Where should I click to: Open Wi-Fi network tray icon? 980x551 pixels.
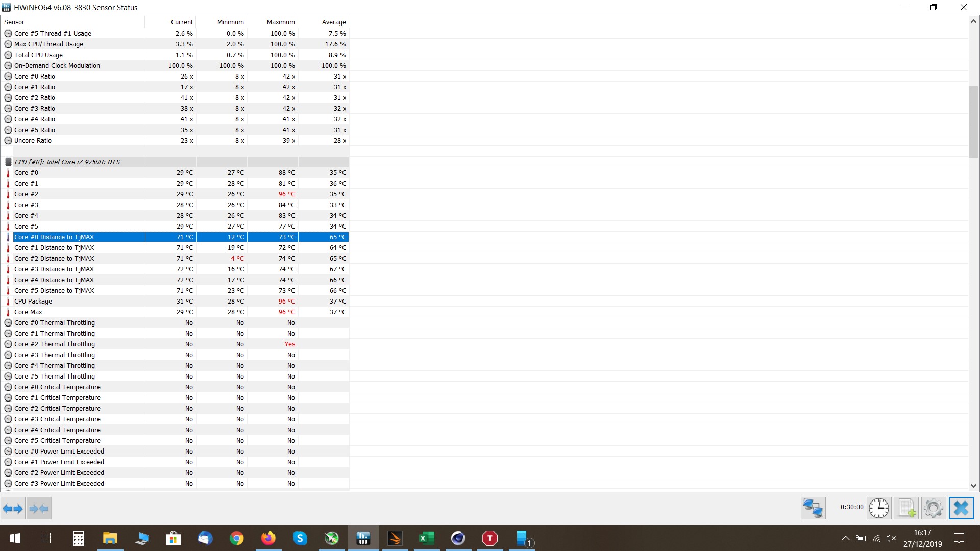[x=876, y=538]
